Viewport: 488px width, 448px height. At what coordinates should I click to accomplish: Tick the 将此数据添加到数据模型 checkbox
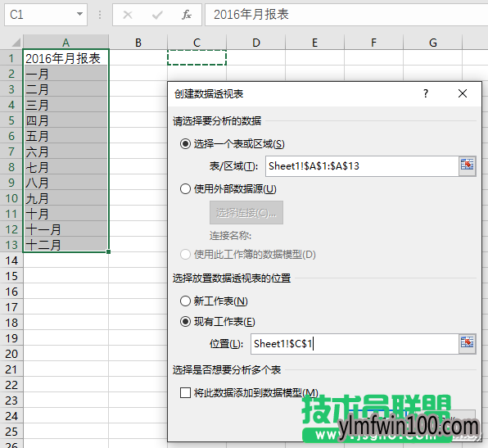[185, 392]
